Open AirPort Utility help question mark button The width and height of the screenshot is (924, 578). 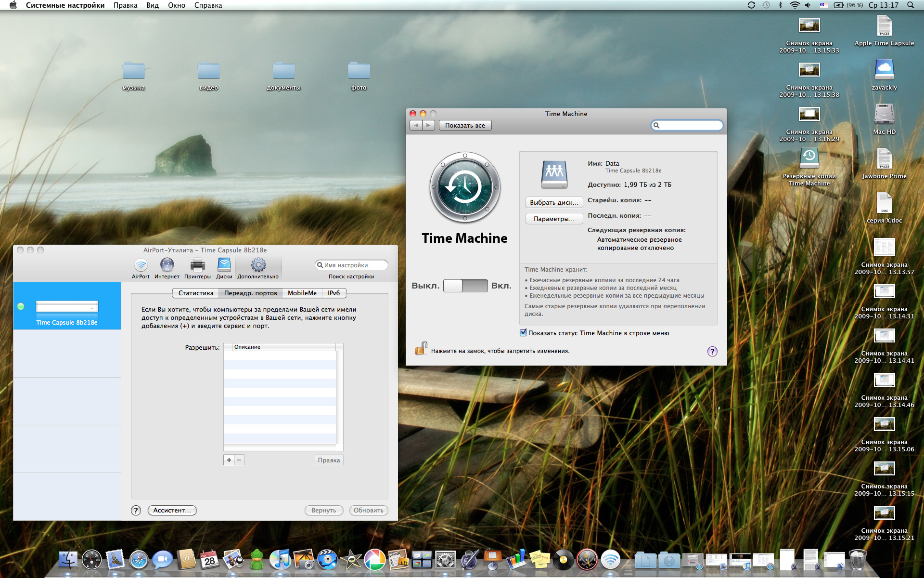136,510
